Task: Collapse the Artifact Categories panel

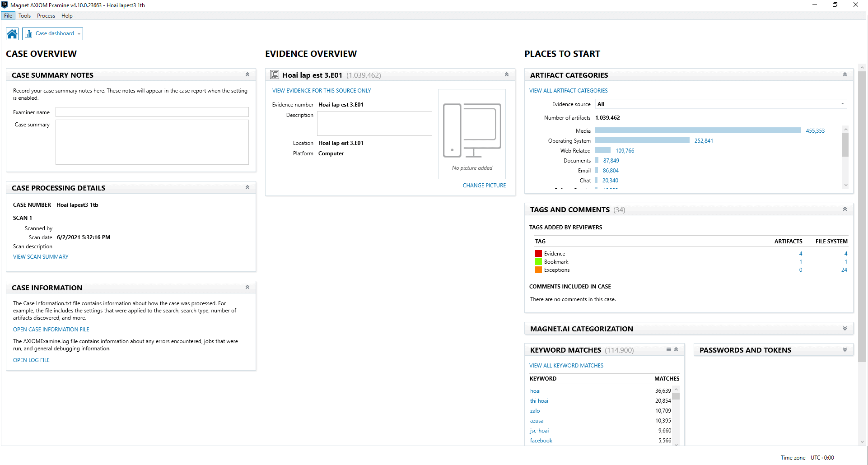Action: pos(845,74)
